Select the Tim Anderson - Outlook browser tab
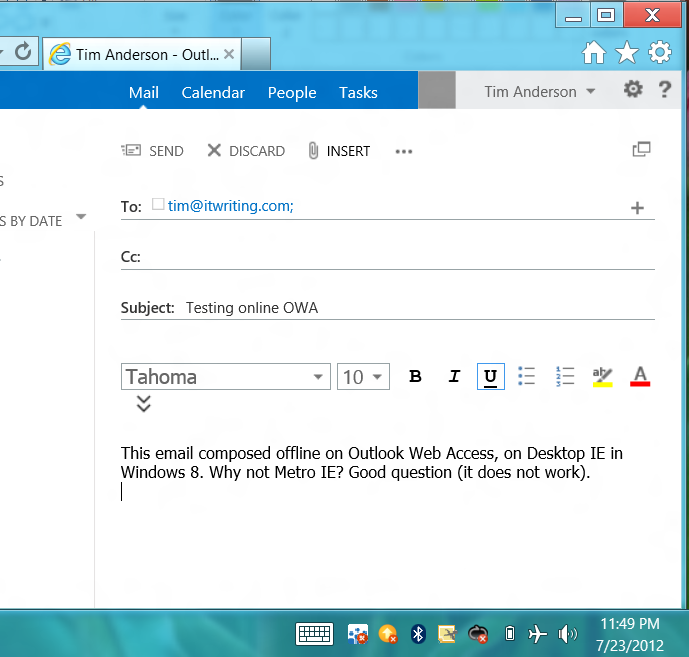 141,54
